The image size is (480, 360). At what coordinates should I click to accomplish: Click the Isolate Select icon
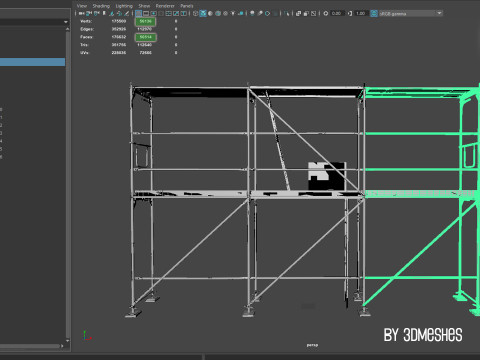[287, 13]
